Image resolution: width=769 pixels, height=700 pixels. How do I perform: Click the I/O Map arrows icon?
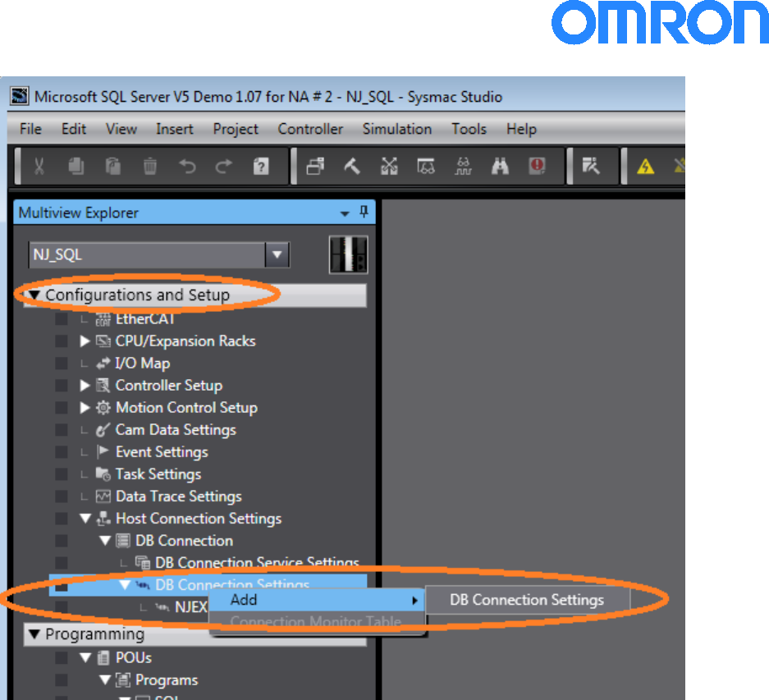tap(103, 364)
